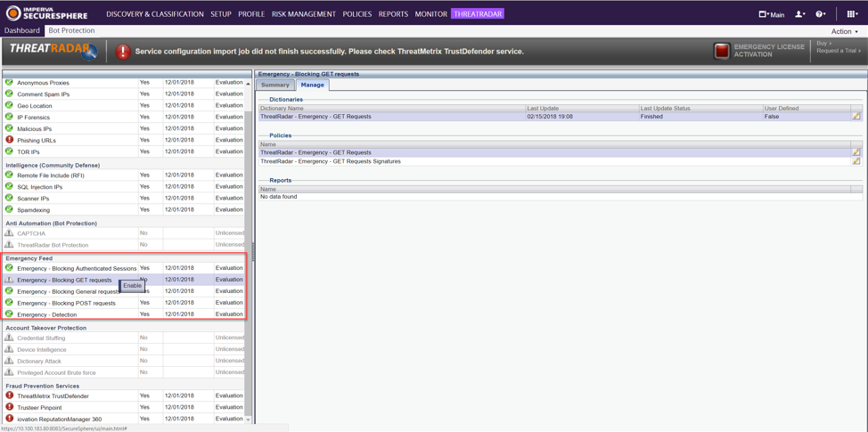Click the Enable popup button
This screenshot has height=432, width=868.
[132, 285]
